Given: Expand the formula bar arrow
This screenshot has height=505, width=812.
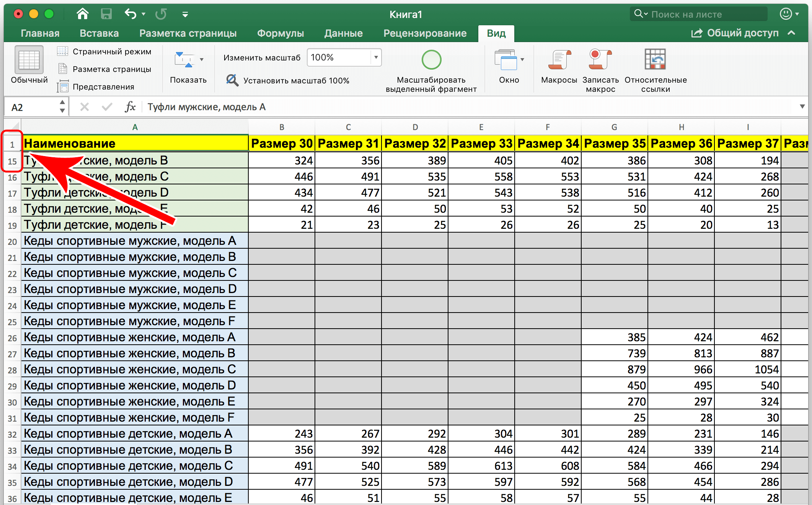Looking at the screenshot, I should click(802, 107).
